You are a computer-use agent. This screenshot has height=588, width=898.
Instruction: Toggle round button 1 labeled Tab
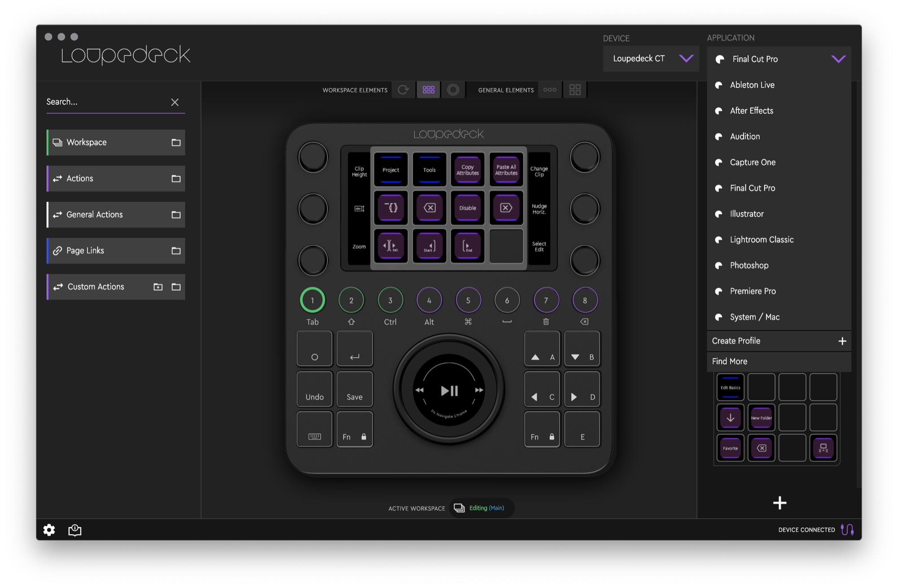[312, 300]
